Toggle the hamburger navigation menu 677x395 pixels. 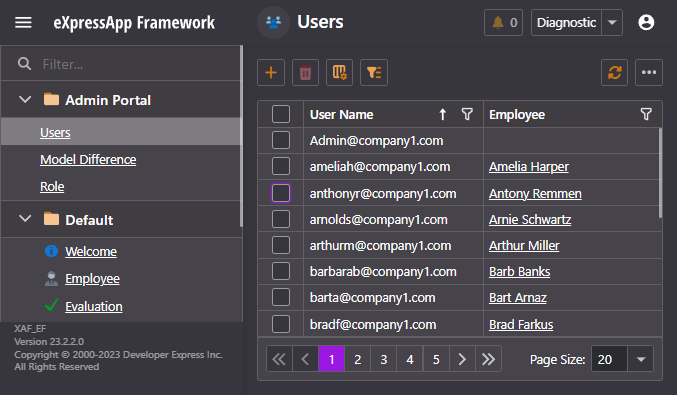click(x=23, y=22)
